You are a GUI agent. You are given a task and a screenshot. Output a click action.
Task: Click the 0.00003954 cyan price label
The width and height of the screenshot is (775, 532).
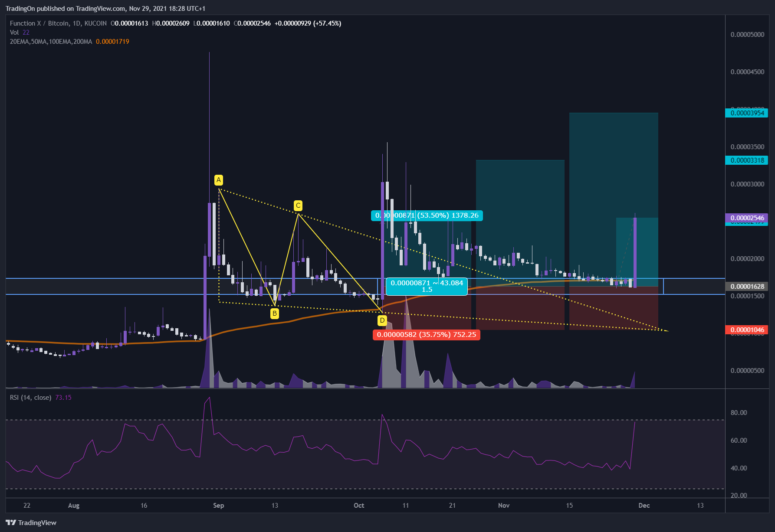[x=747, y=113]
